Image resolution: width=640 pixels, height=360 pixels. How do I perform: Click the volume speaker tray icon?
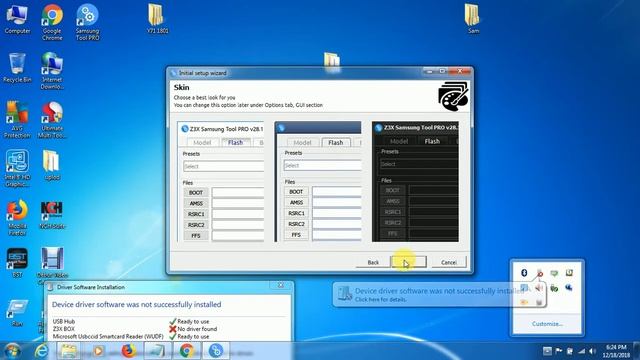tap(593, 351)
